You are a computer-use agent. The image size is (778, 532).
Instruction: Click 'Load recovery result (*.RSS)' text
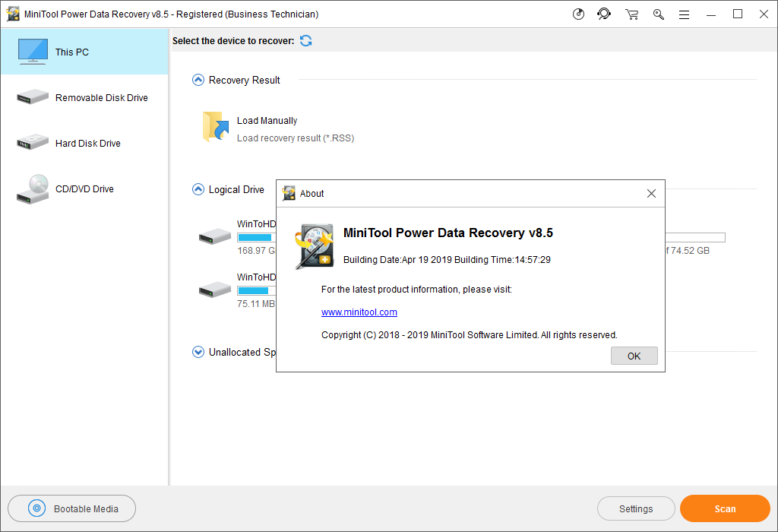click(x=296, y=138)
